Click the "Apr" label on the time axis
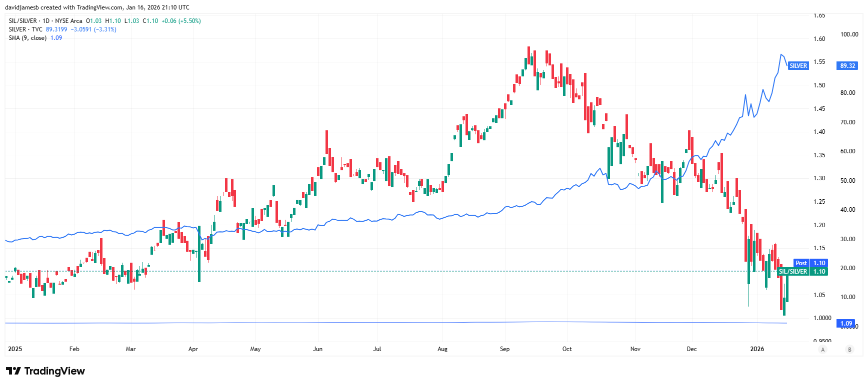This screenshot has height=386, width=868. [193, 349]
